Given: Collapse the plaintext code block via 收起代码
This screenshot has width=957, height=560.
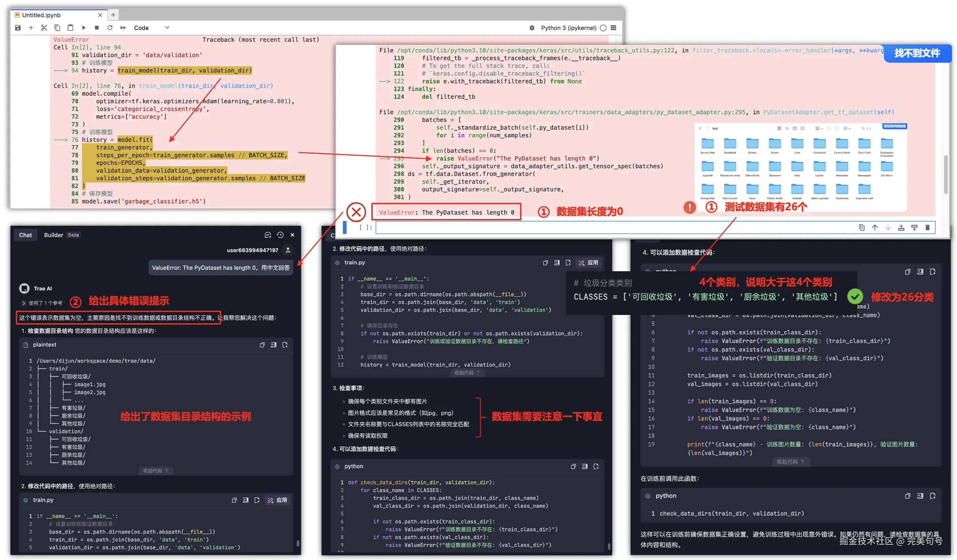Looking at the screenshot, I should (156, 471).
